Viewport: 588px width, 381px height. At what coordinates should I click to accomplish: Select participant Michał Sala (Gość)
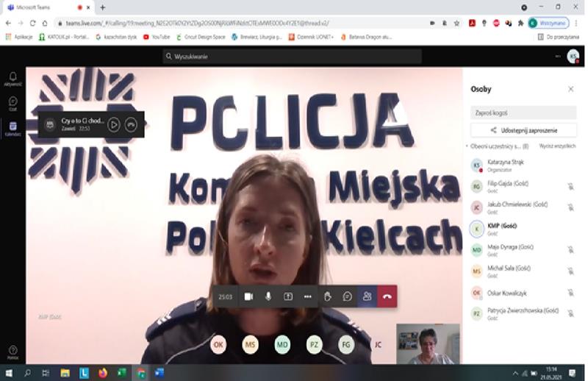point(523,271)
